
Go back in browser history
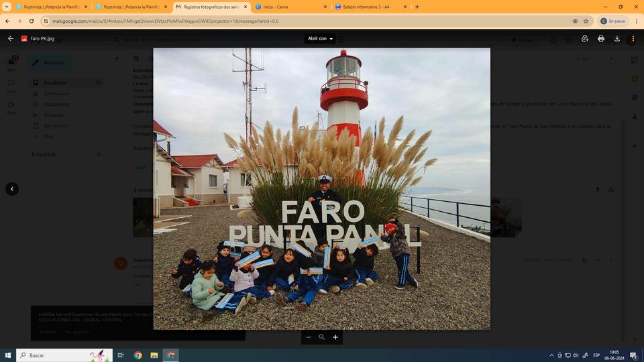[x=7, y=21]
